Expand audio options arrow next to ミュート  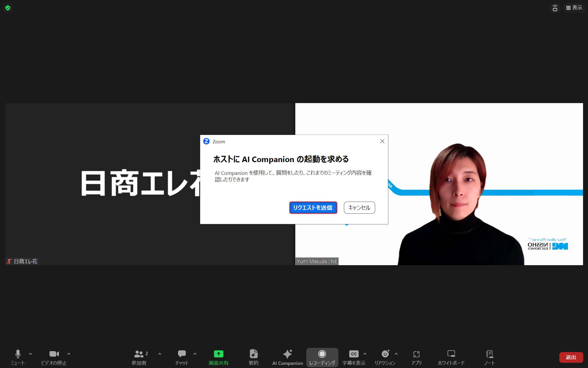30,354
